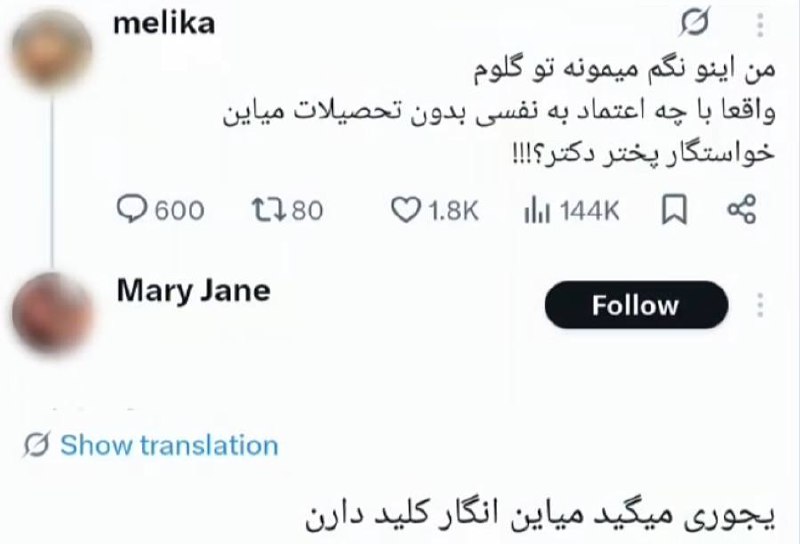Open three-dot menu next to Follow button
Screen dimensions: 800x544
point(760,305)
